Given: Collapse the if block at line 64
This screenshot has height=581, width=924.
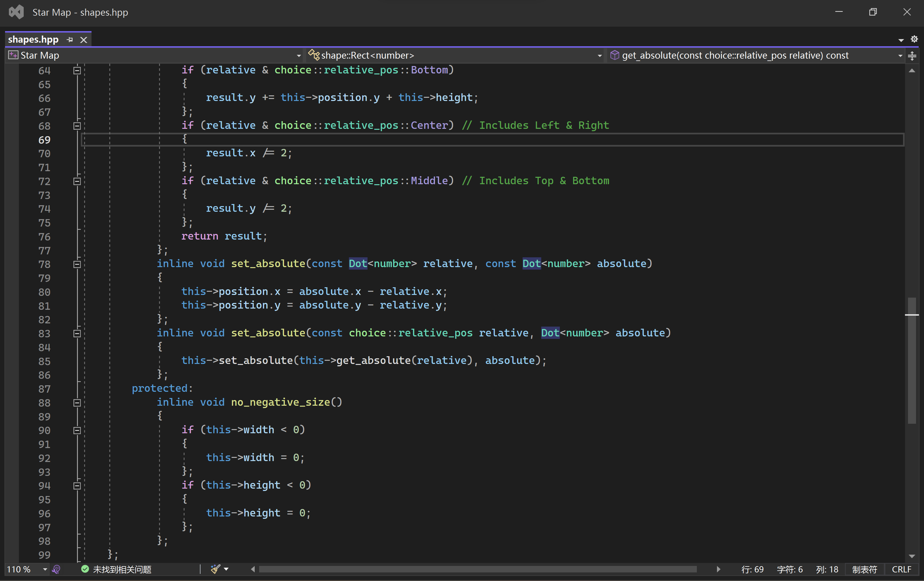Looking at the screenshot, I should pos(77,70).
